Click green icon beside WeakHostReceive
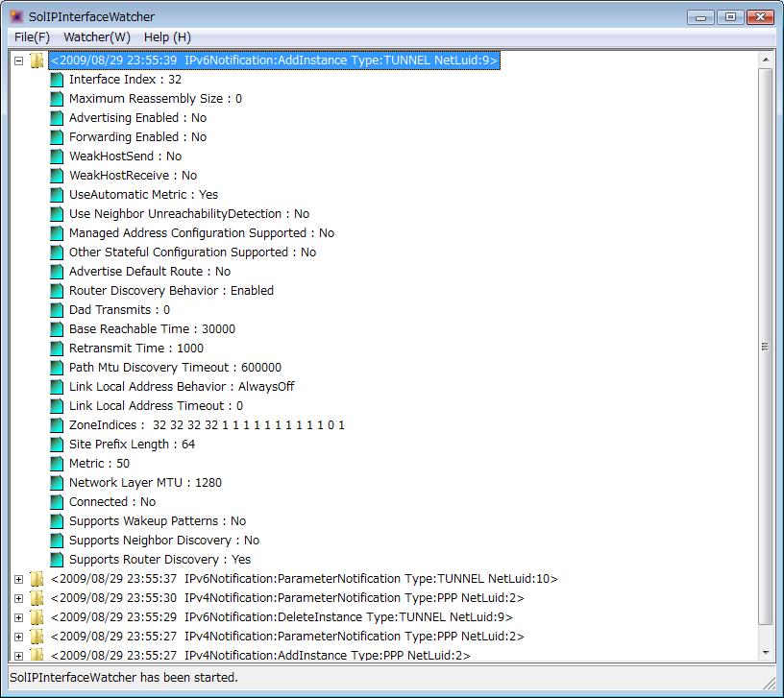 [57, 176]
